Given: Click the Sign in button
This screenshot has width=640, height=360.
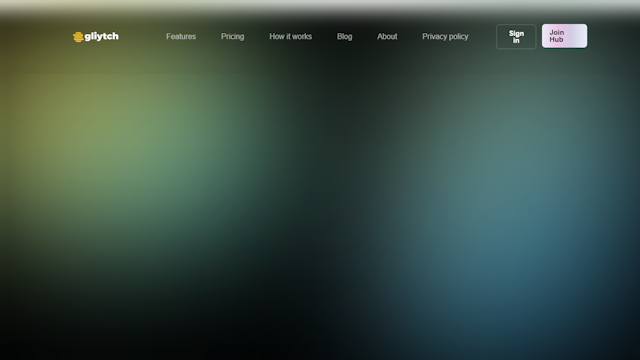Looking at the screenshot, I should [516, 36].
